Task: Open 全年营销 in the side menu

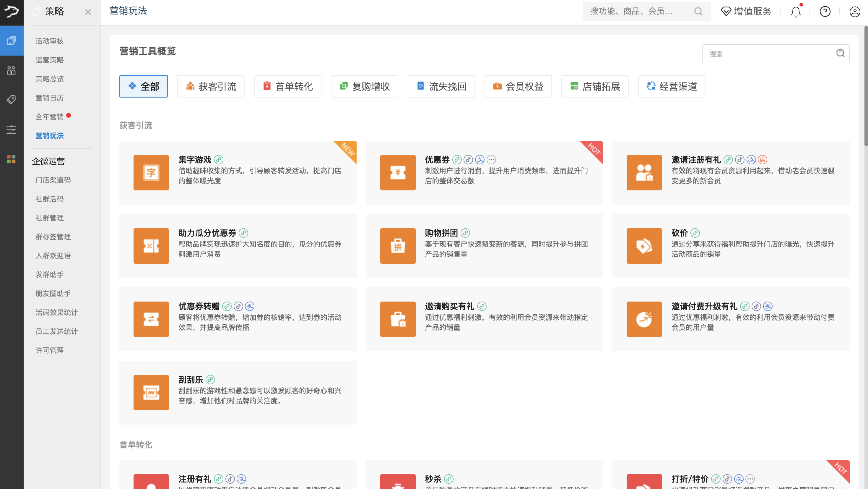Action: click(50, 117)
